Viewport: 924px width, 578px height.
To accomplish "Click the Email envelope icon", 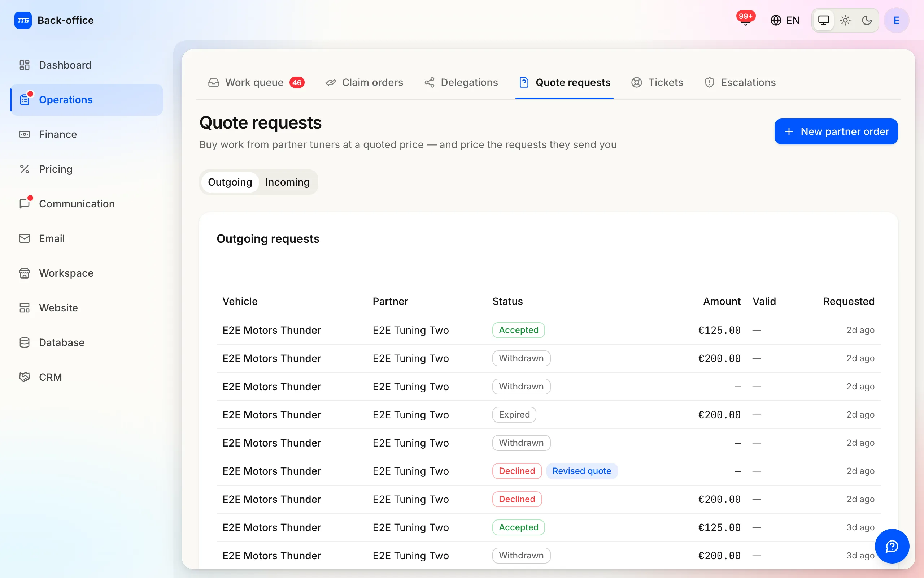I will pyautogui.click(x=25, y=238).
